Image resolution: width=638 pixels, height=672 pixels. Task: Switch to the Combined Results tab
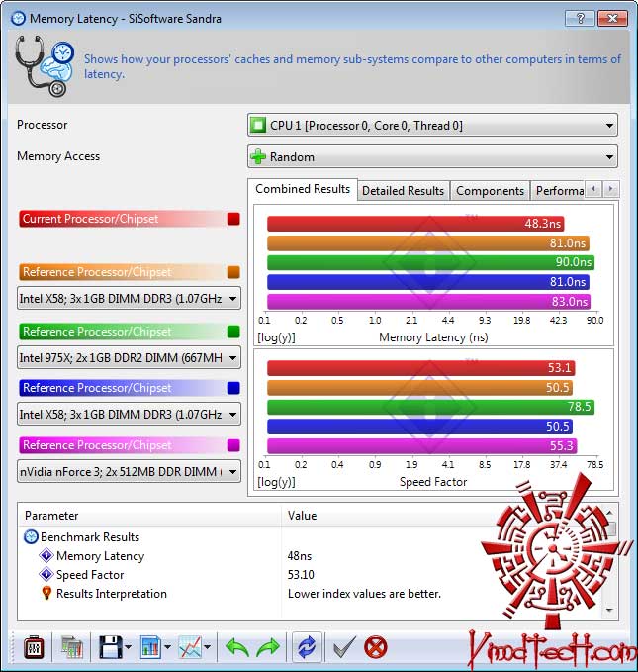coord(303,189)
